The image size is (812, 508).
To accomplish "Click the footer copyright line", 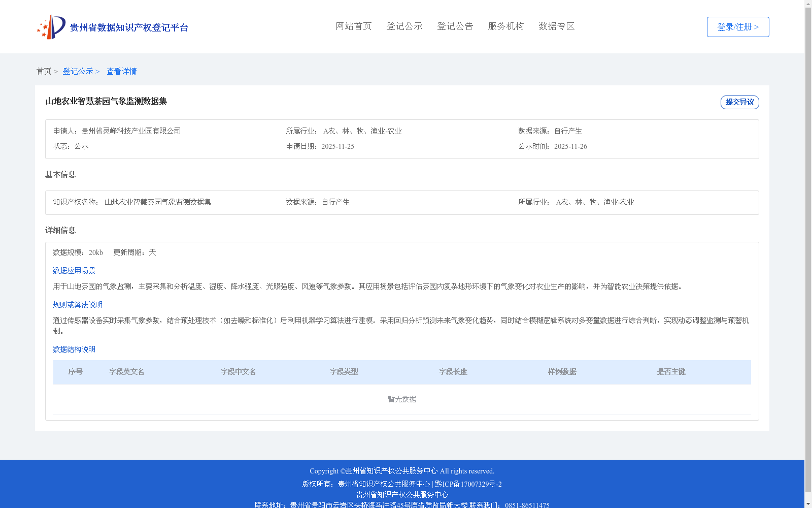I will [402, 471].
